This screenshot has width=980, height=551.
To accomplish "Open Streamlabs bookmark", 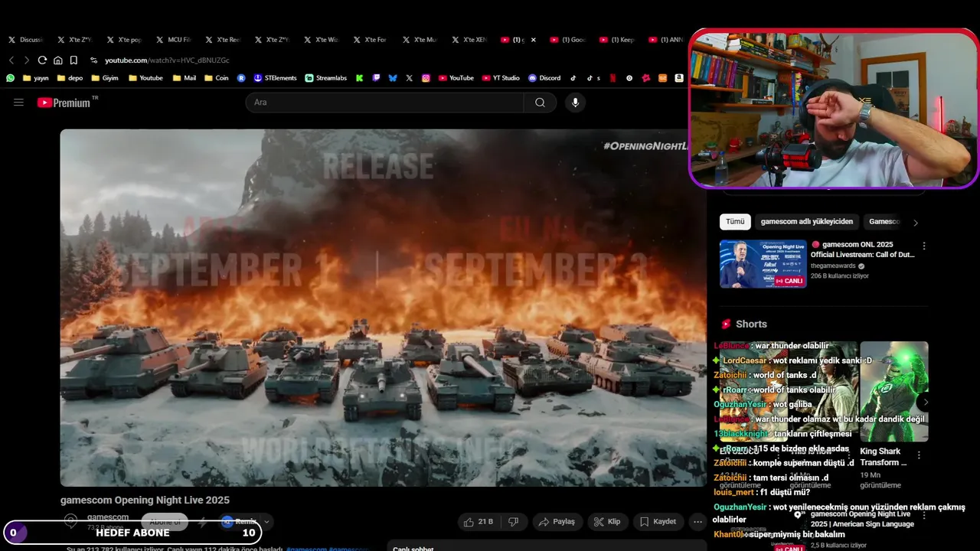I will pos(325,78).
